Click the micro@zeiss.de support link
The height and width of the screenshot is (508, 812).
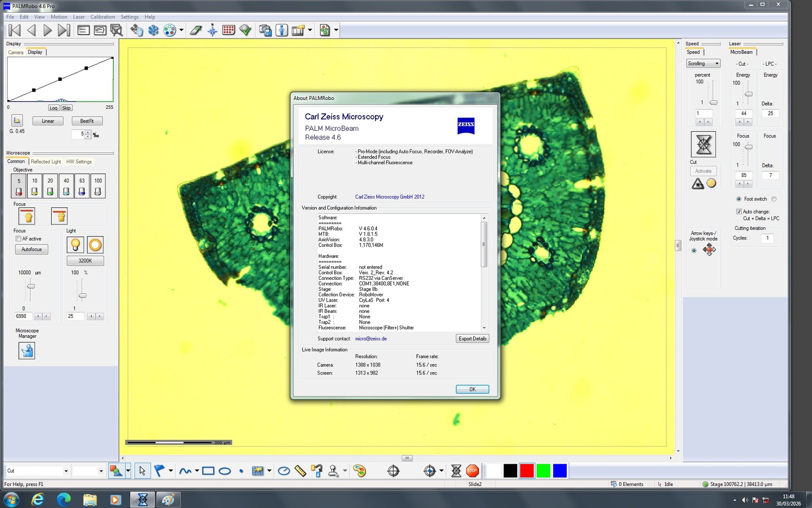pos(371,338)
